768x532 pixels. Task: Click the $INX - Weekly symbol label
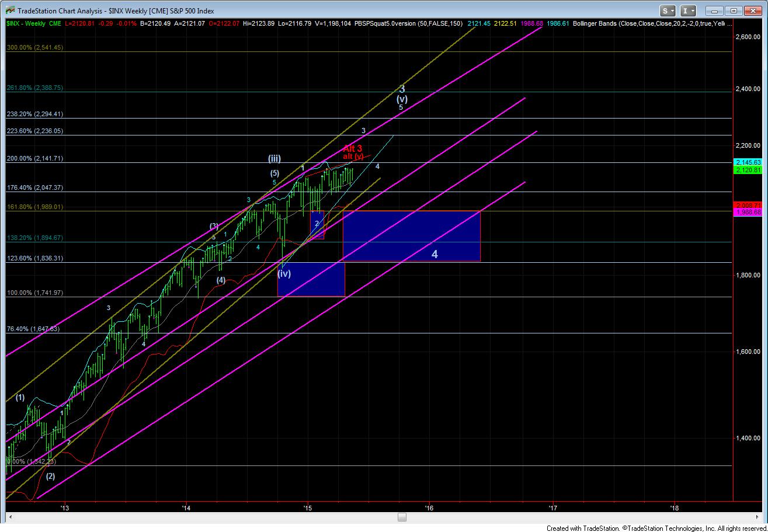point(27,23)
